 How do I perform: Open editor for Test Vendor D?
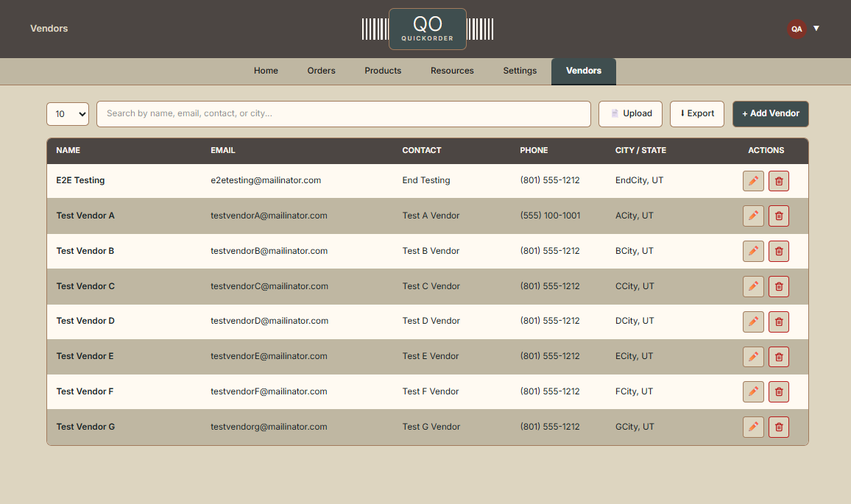point(753,322)
